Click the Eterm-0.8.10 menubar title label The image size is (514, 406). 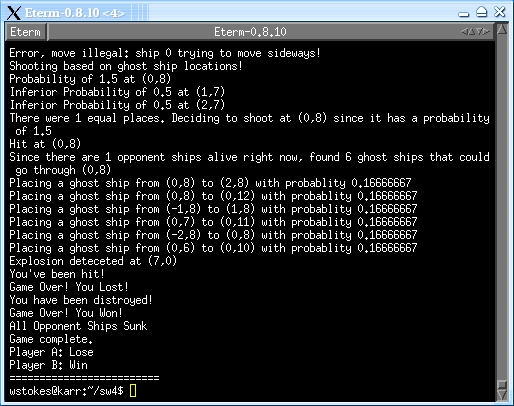pos(250,32)
